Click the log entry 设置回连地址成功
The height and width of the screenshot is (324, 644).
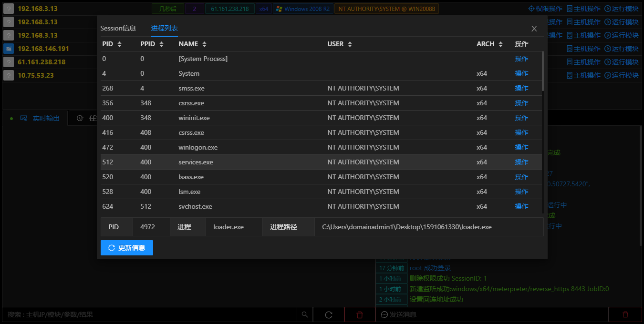pos(436,299)
